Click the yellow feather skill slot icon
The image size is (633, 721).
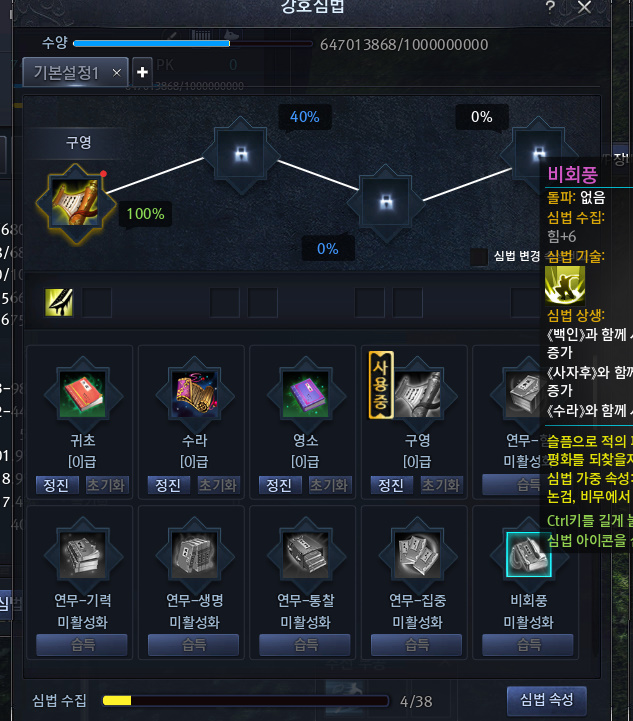[59, 302]
